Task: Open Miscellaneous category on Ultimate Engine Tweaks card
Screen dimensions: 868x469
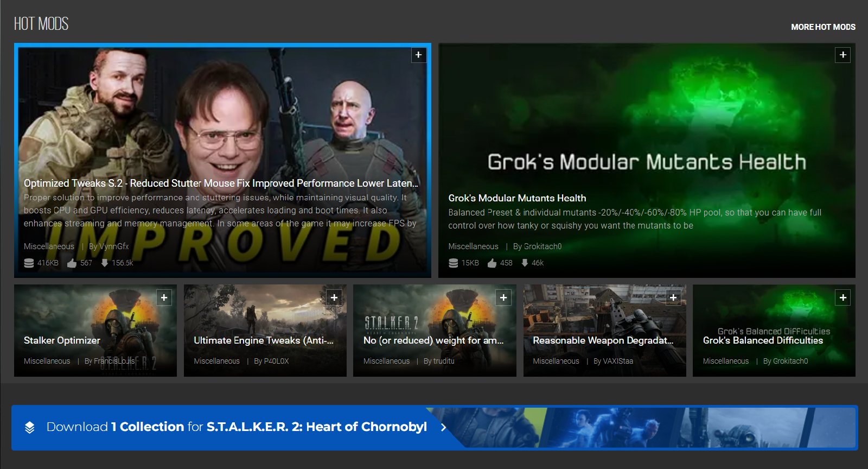Action: [x=216, y=361]
